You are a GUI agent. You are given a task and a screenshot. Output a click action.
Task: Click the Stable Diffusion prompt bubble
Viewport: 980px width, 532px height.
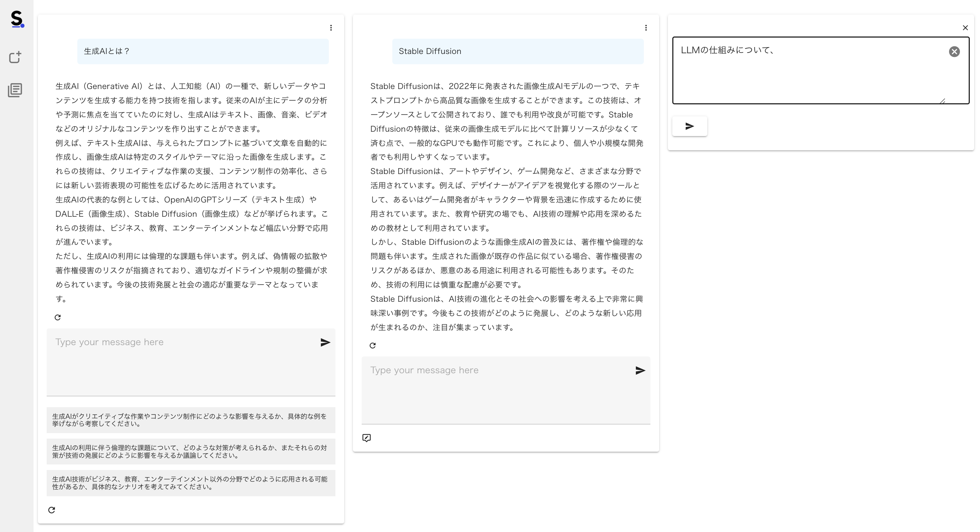click(518, 51)
